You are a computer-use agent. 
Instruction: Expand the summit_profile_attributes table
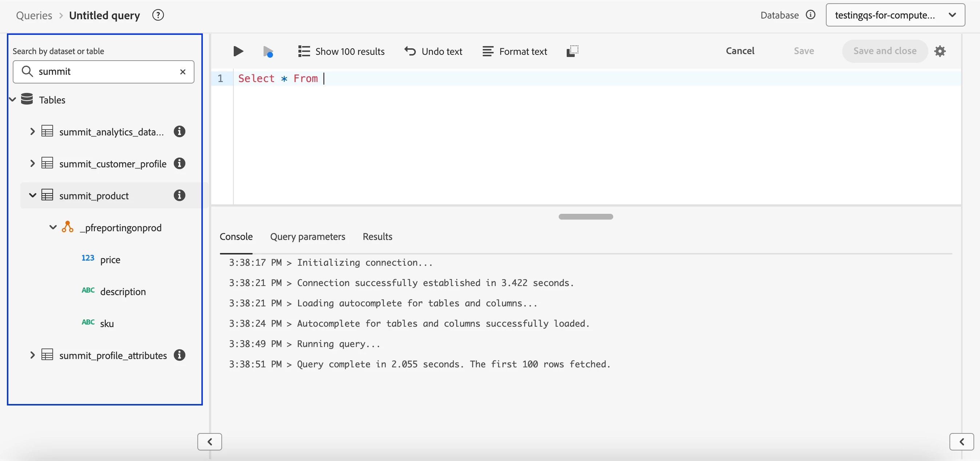point(33,355)
